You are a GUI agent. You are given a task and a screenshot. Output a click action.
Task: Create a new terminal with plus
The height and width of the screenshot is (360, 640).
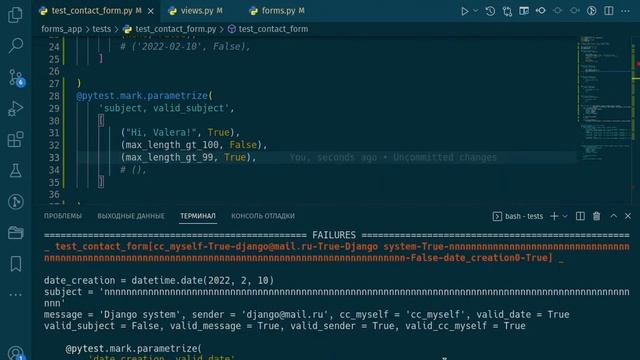click(x=554, y=216)
